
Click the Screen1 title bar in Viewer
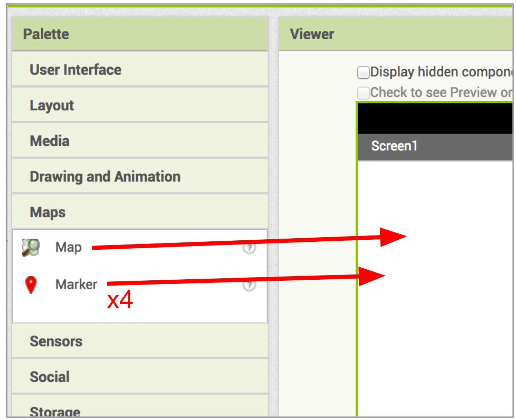(x=435, y=147)
